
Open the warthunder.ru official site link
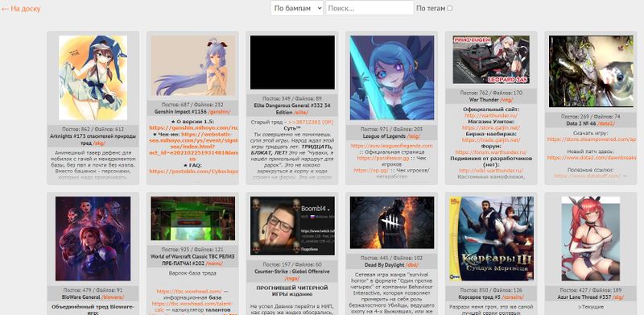pos(491,116)
